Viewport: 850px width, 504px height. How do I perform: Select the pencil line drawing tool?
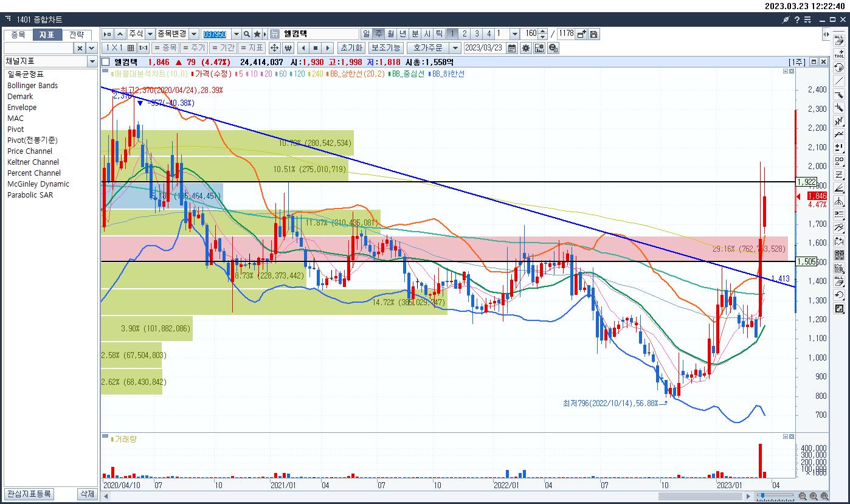tap(839, 95)
